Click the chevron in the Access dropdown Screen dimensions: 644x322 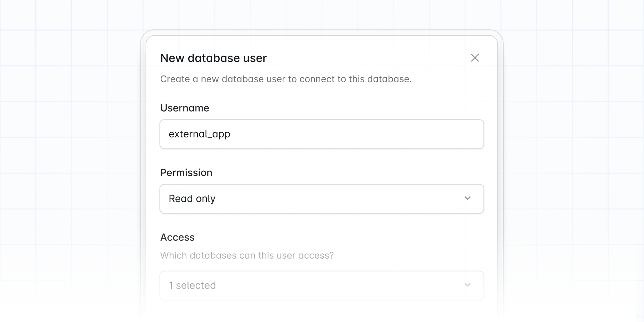467,285
